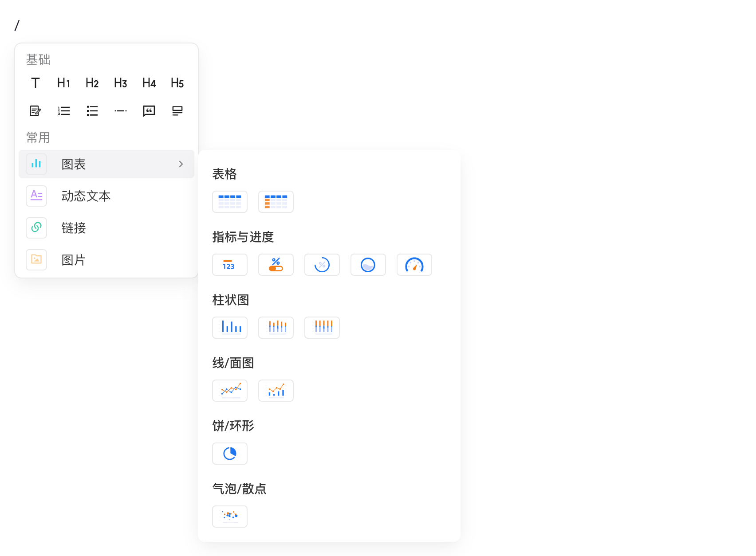Viewport: 756px width, 556px height.
Task: Insert a bulleted list
Action: 92,111
